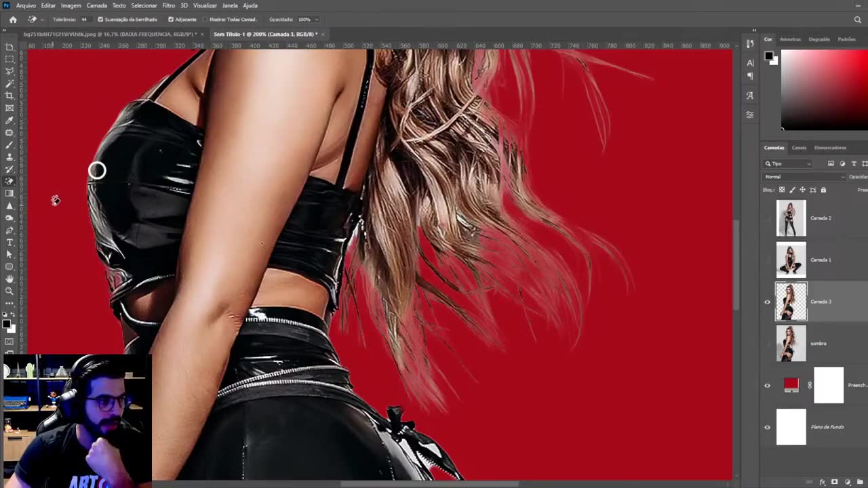Hide the Camada 3 layer eye icon
Image resolution: width=868 pixels, height=488 pixels.
[x=768, y=302]
